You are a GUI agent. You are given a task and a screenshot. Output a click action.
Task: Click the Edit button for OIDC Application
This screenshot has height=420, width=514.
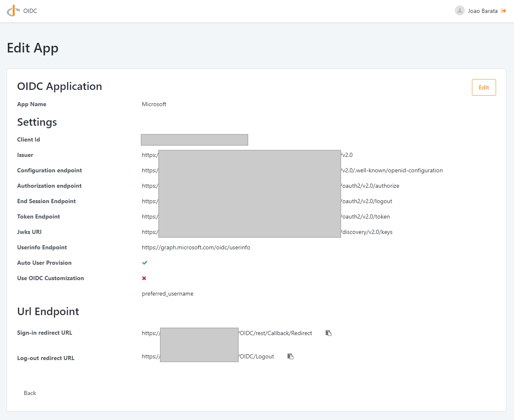[x=483, y=87]
